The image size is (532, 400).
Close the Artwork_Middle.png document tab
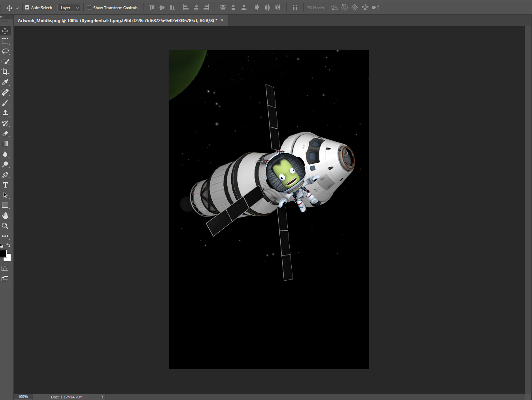point(222,20)
